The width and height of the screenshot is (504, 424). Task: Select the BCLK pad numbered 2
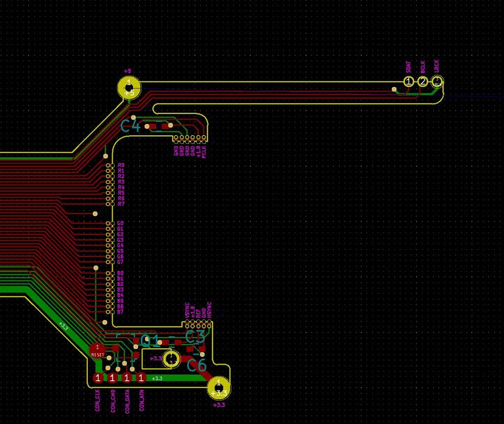(x=423, y=82)
